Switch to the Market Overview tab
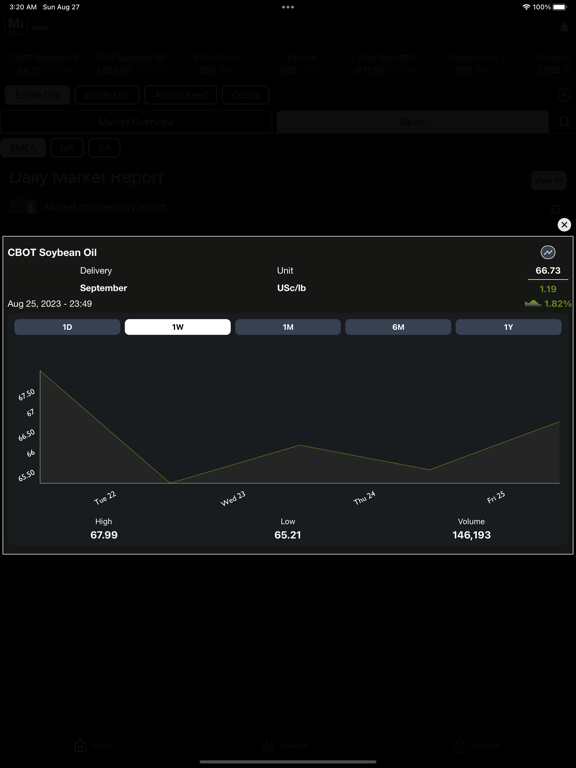The image size is (576, 768). tap(136, 121)
